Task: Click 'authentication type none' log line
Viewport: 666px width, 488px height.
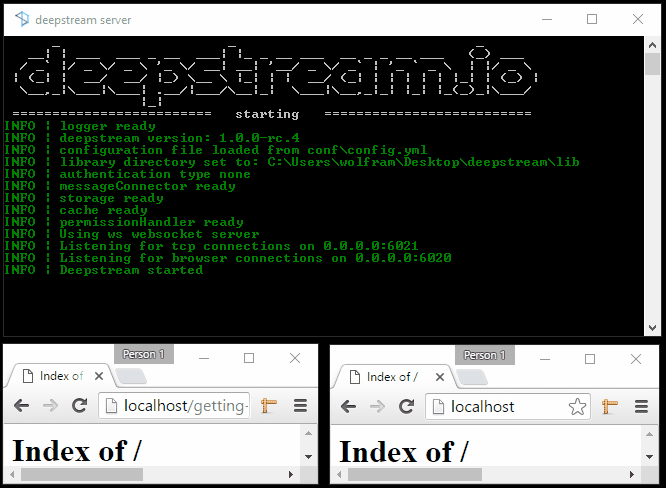Action: 155,174
